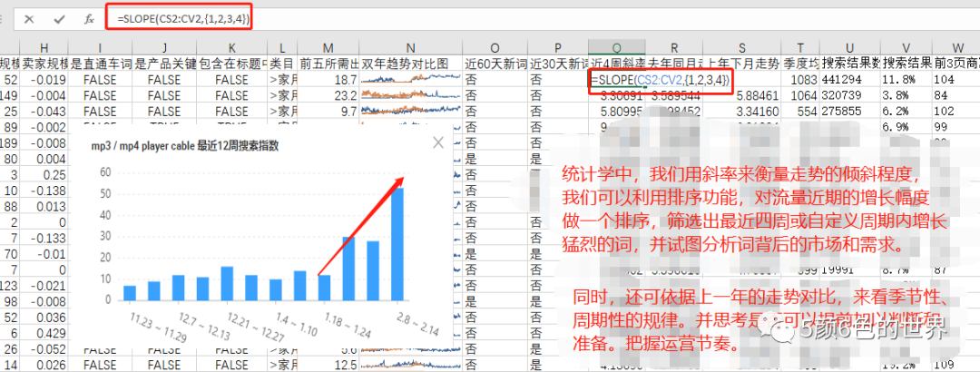Select the 是直通车词 FALSE cell in the 18.7 row
The height and width of the screenshot is (372, 980).
100,80
